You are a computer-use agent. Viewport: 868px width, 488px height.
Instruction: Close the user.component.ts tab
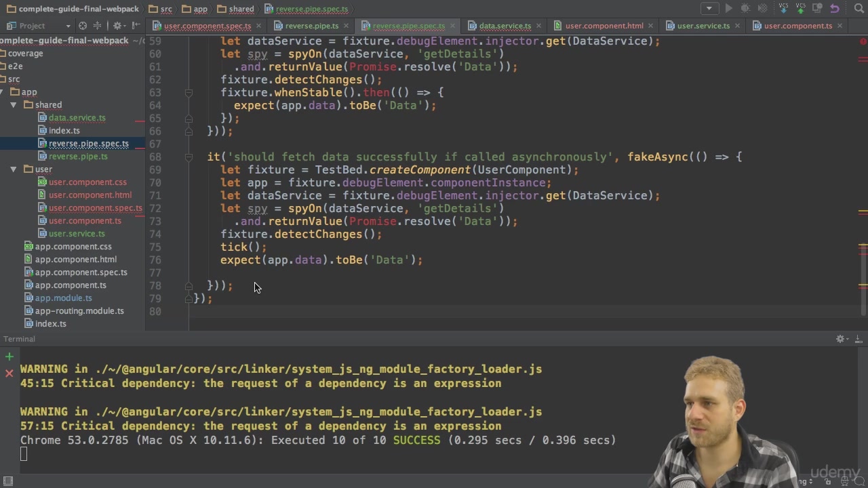click(x=840, y=26)
